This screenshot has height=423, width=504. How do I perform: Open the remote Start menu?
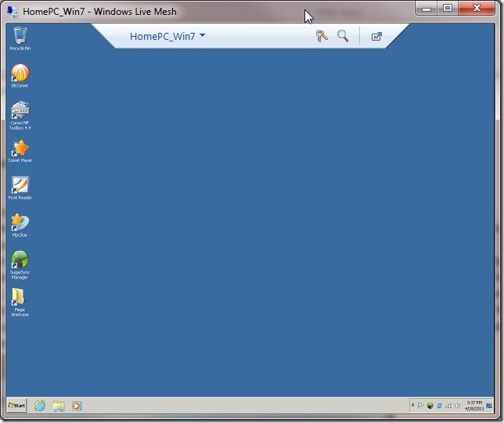click(x=16, y=405)
